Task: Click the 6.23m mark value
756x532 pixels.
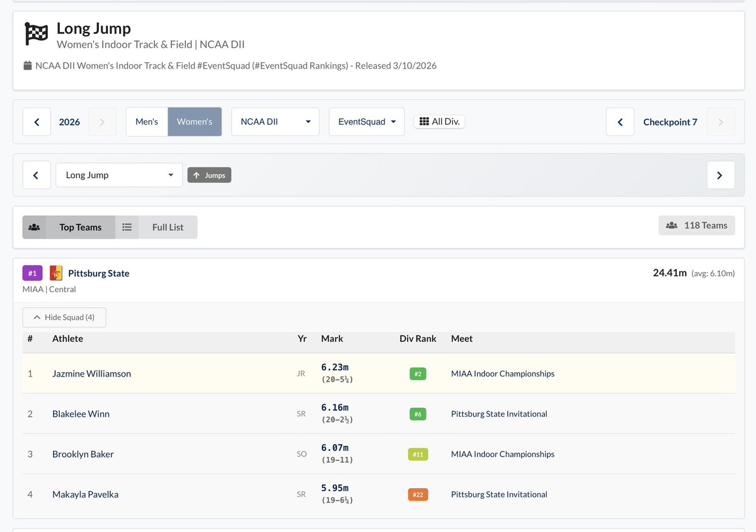Action: pyautogui.click(x=335, y=367)
